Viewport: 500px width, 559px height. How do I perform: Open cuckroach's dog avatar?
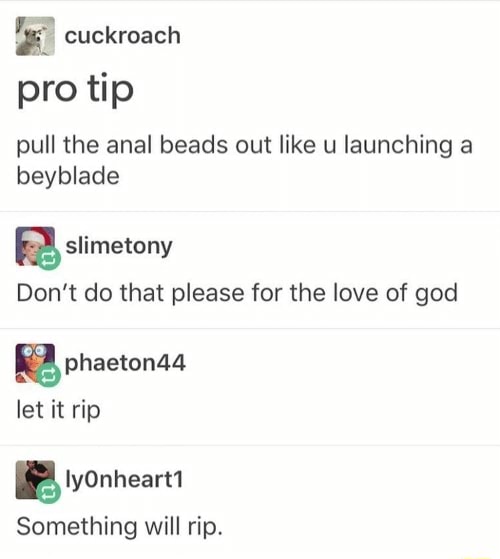click(35, 36)
